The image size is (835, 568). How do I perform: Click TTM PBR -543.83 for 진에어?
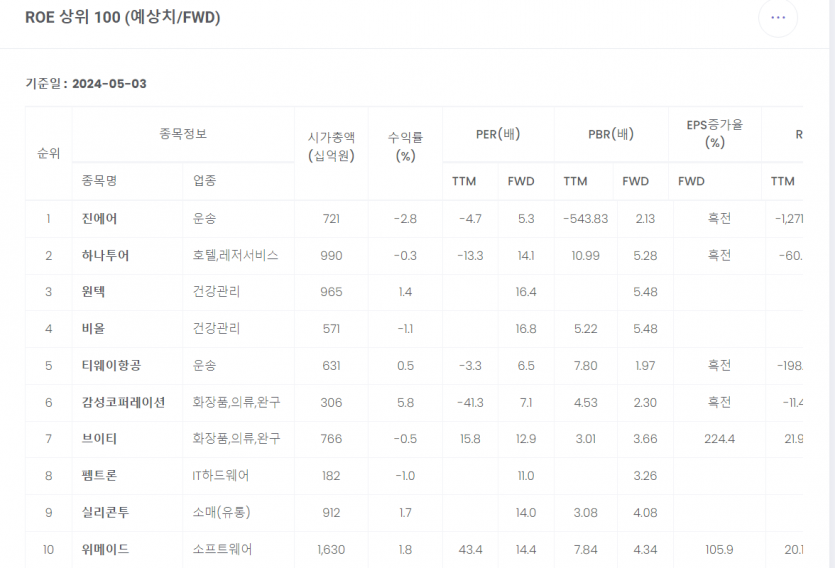(586, 219)
